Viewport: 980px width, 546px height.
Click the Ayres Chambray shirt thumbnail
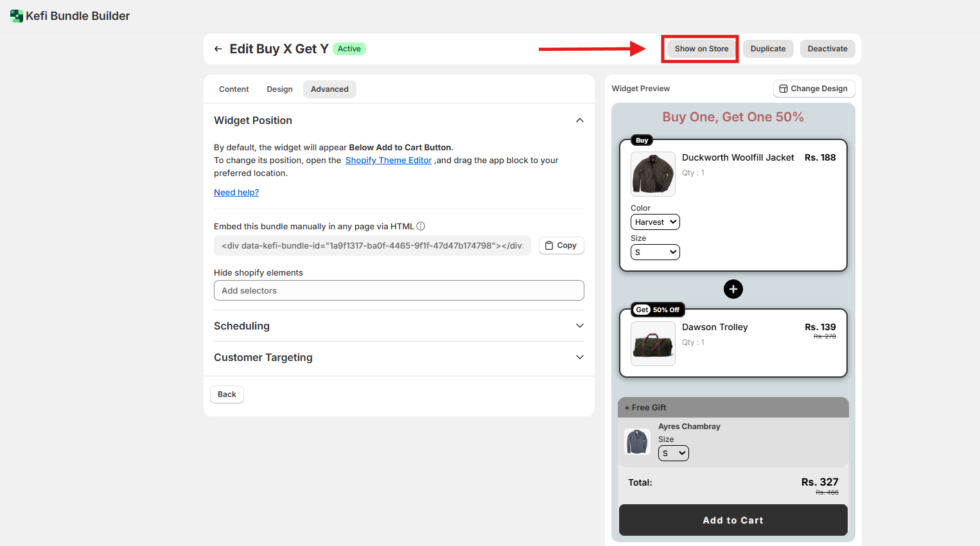[638, 442]
